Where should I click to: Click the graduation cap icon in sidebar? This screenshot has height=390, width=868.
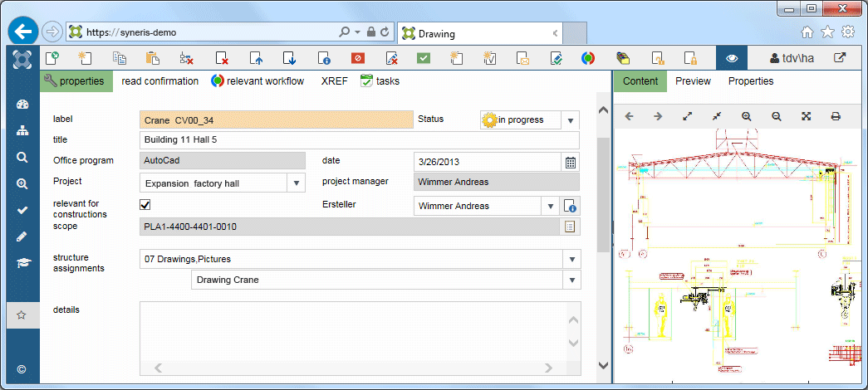click(22, 263)
